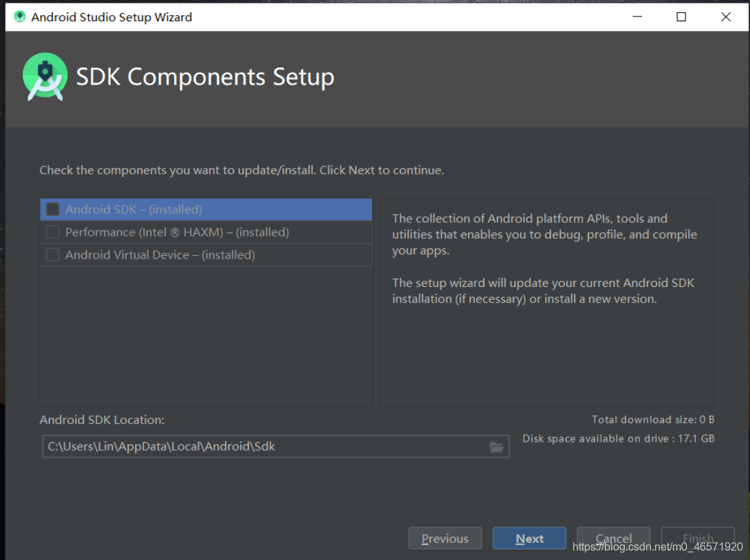Click into the Android SDK Location field
This screenshot has width=750, height=560.
tap(275, 446)
